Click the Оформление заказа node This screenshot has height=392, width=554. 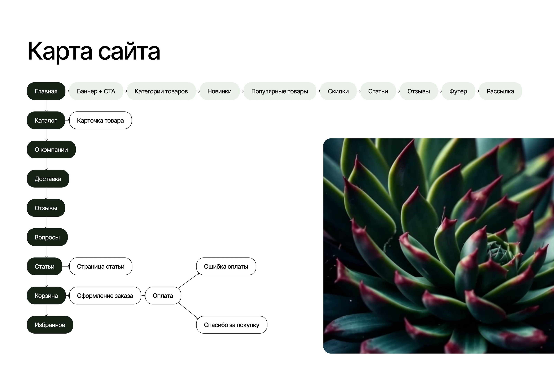105,296
